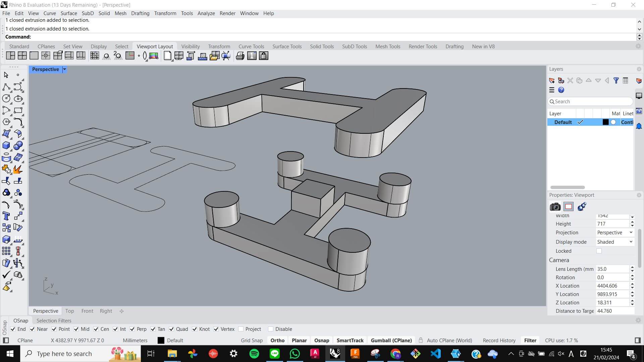Select the Text object tool

click(x=6, y=216)
